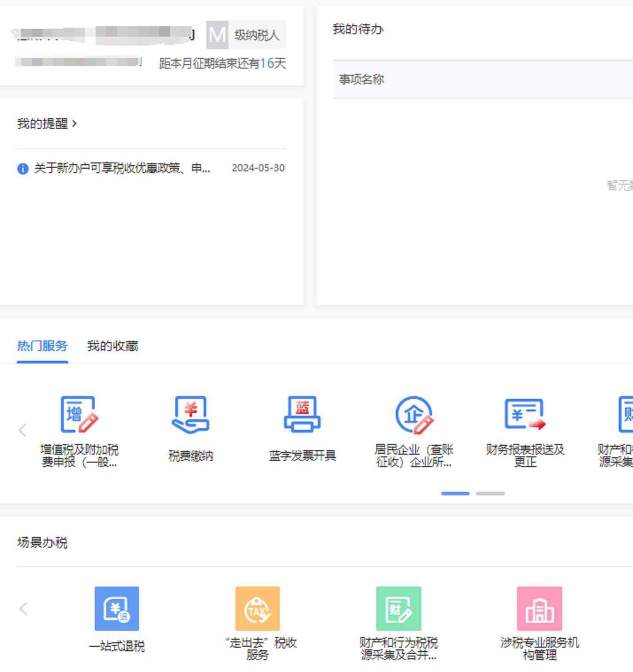Open the green 财产和行为税 scenario icon
This screenshot has height=672, width=633.
[398, 609]
